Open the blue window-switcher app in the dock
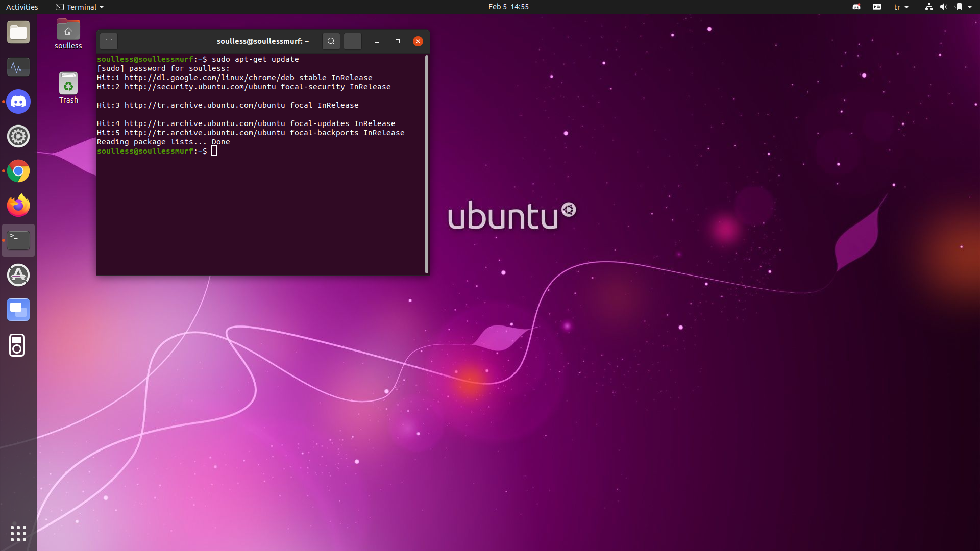The width and height of the screenshot is (980, 551). [18, 310]
